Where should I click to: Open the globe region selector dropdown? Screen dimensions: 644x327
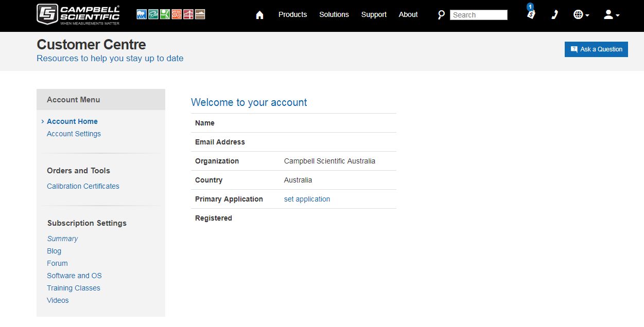581,15
